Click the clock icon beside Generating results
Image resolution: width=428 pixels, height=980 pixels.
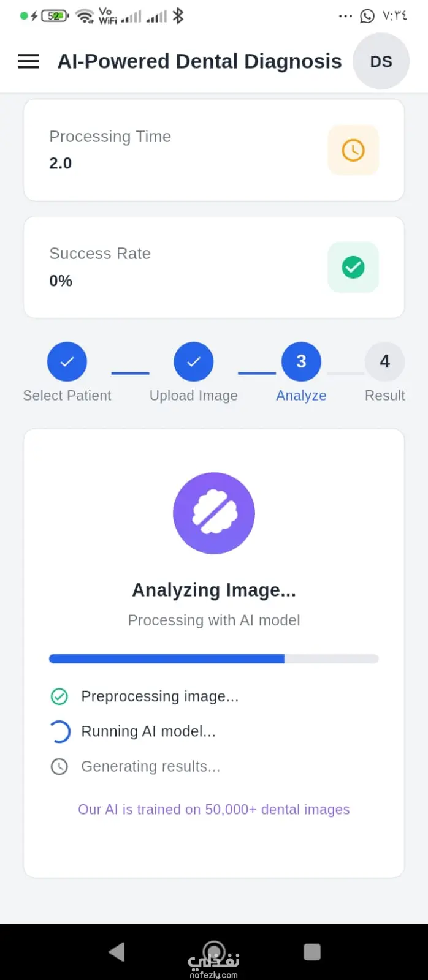coord(59,766)
